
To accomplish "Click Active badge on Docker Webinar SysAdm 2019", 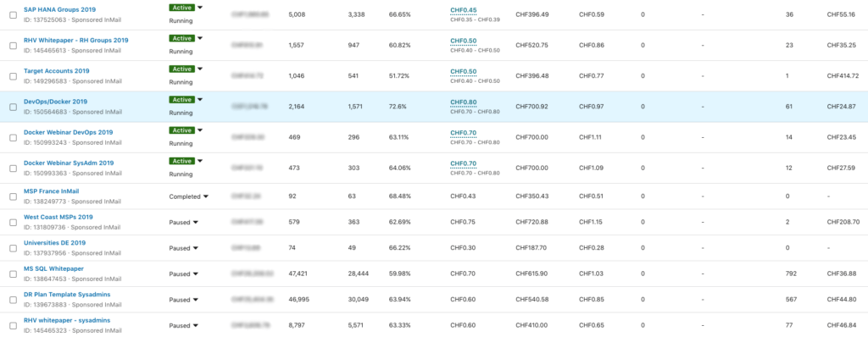I will coord(181,162).
